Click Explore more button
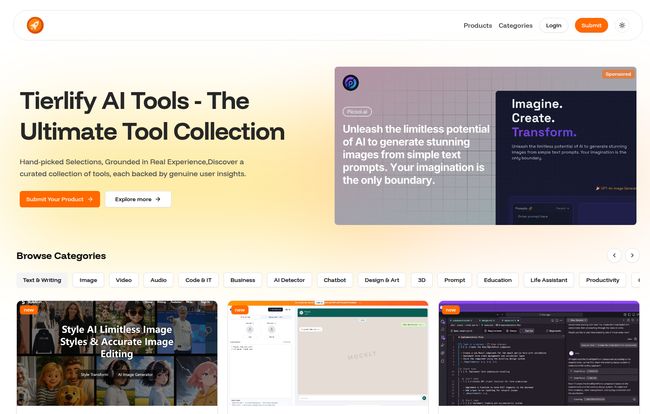The height and width of the screenshot is (414, 650). coord(138,199)
